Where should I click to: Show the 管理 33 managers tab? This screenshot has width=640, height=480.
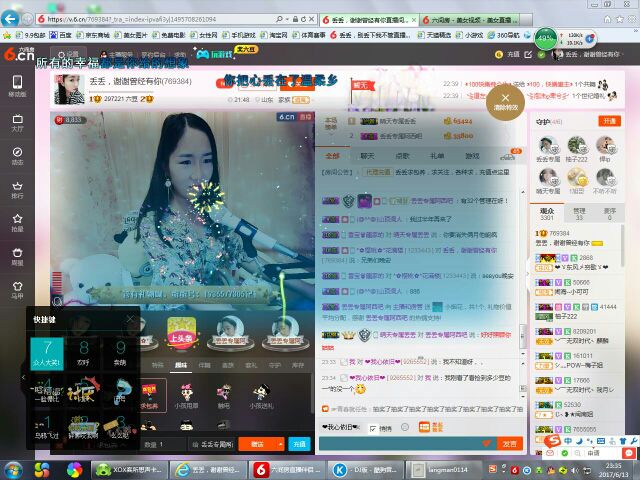579,214
